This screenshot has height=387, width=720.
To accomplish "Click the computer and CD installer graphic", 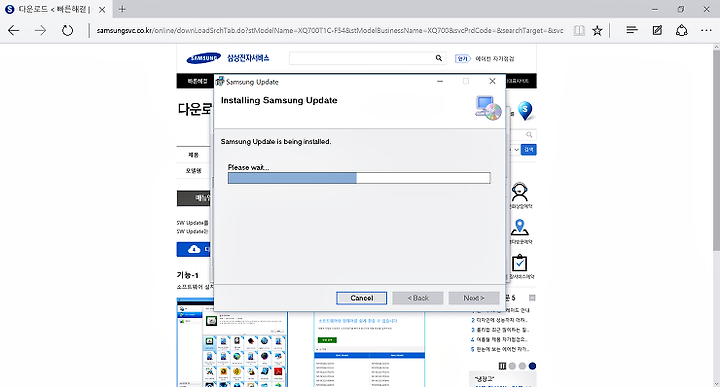I will point(488,108).
